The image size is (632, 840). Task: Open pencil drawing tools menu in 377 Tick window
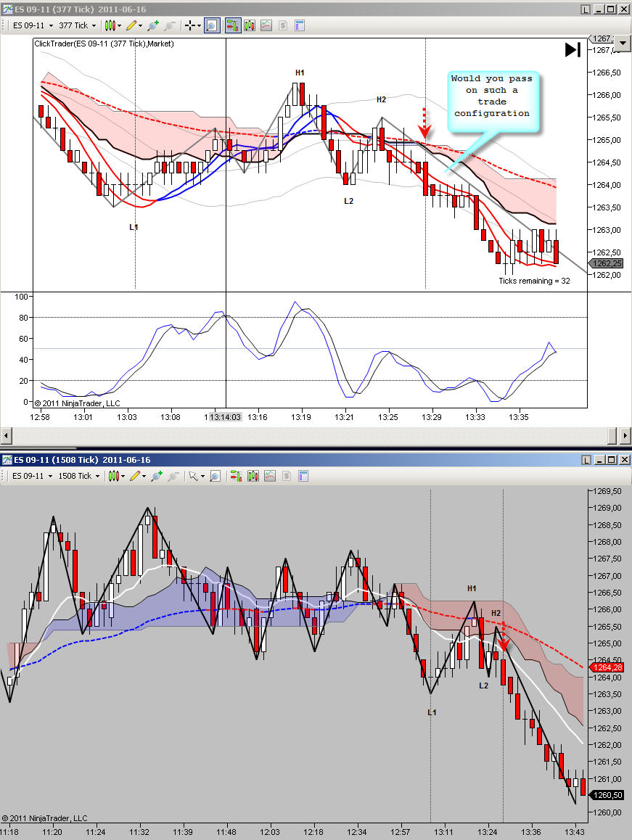point(134,25)
